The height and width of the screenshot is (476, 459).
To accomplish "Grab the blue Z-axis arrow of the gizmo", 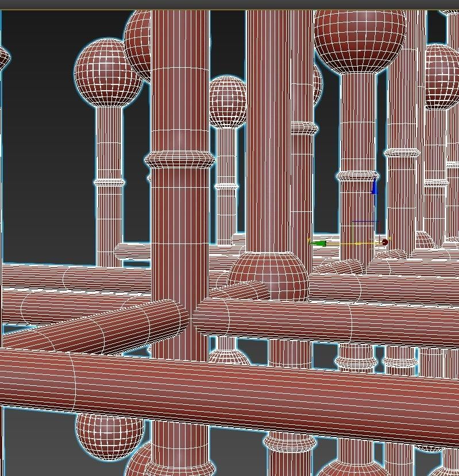I will point(374,186).
